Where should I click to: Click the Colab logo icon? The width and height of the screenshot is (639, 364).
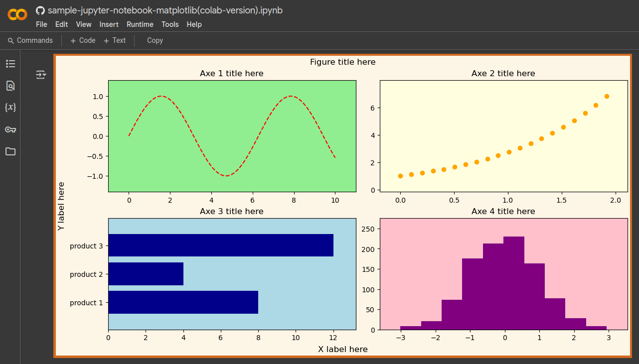coord(17,15)
